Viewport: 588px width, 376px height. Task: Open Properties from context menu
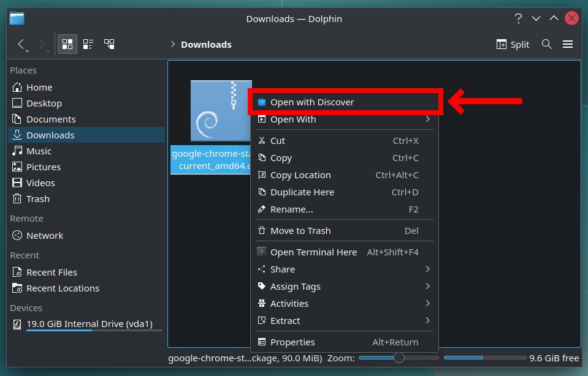(x=344, y=342)
